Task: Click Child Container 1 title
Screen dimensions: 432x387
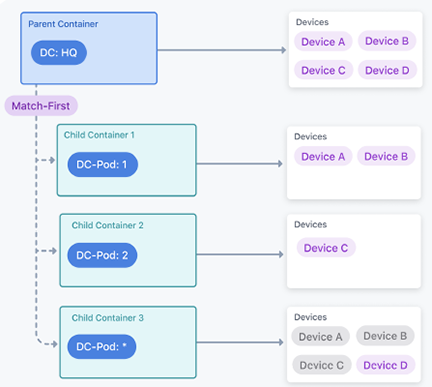Action: [99, 135]
